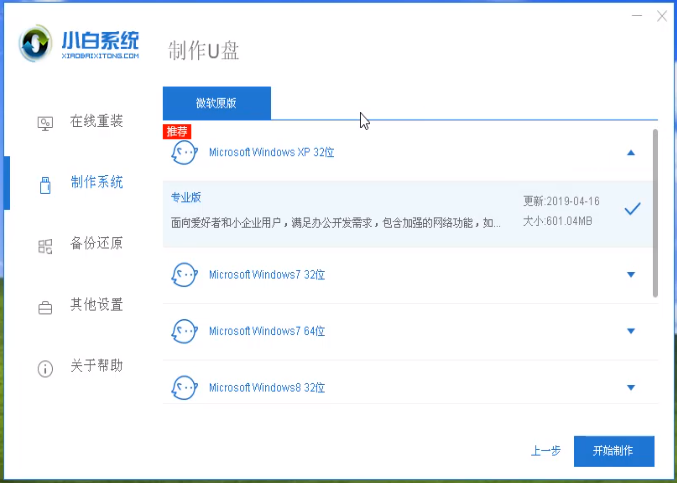Image resolution: width=677 pixels, height=483 pixels.
Task: Click the 其他设置 briefcase icon
Action: (x=45, y=306)
